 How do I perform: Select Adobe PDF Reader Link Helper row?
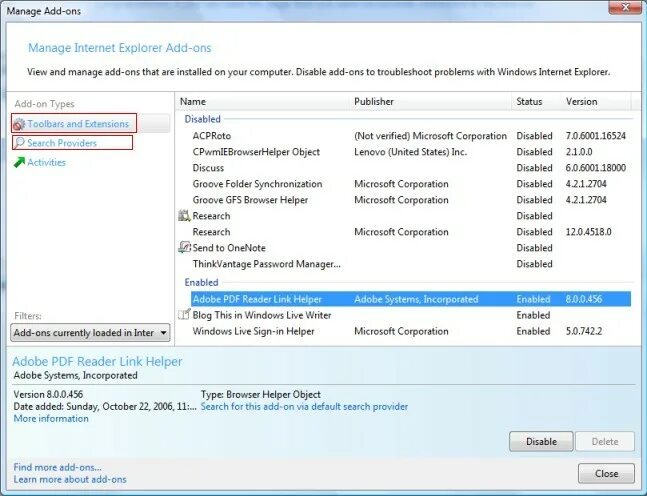[411, 299]
